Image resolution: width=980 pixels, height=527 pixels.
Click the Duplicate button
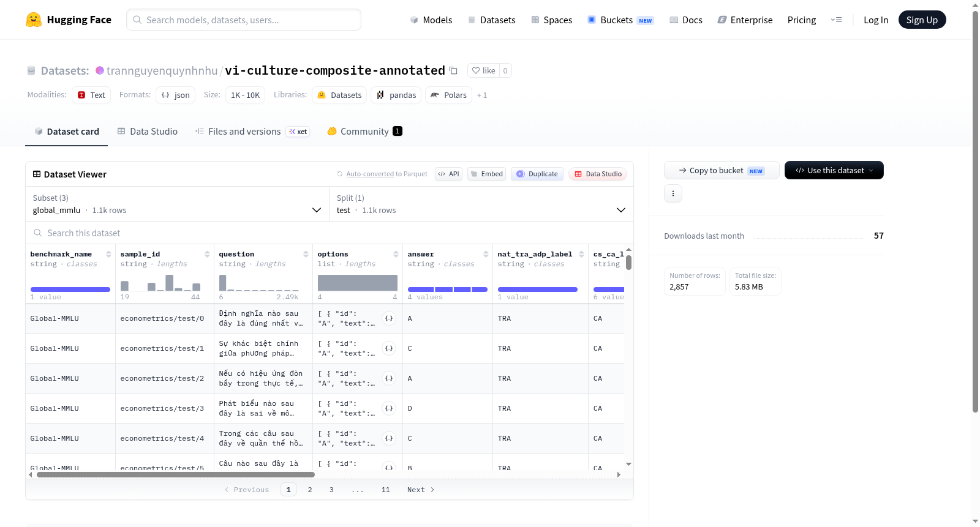[x=537, y=174]
